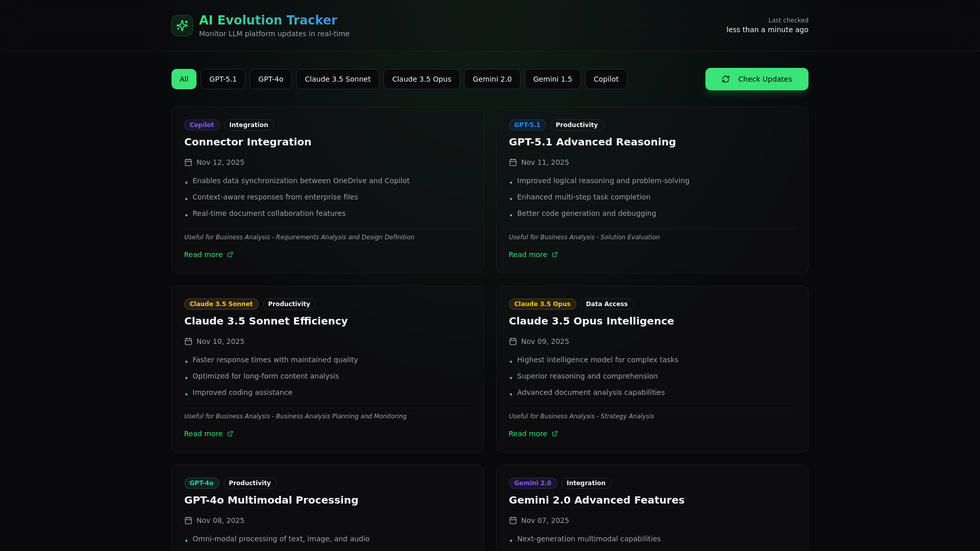This screenshot has height=551, width=980.
Task: Select the Copilot filter tab
Action: point(606,79)
